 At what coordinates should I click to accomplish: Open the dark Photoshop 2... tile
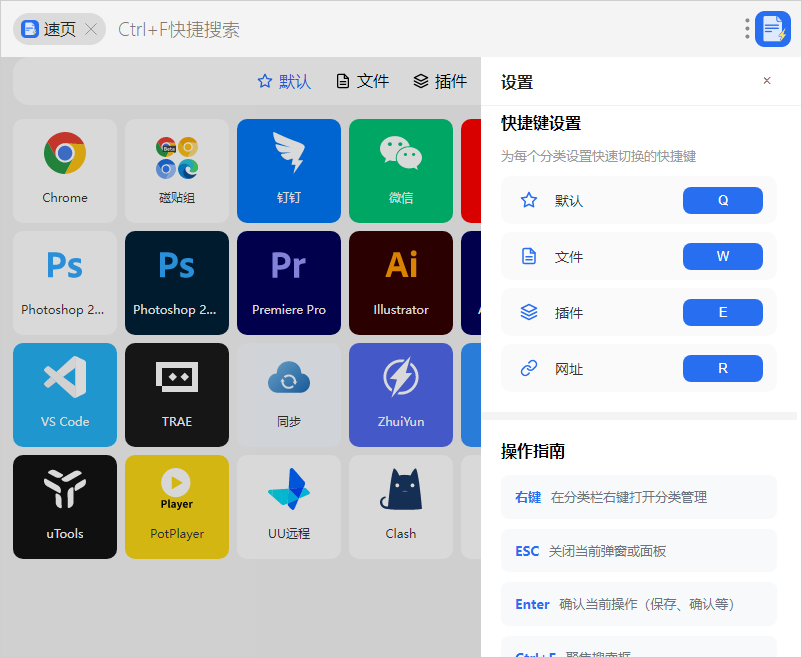point(177,283)
